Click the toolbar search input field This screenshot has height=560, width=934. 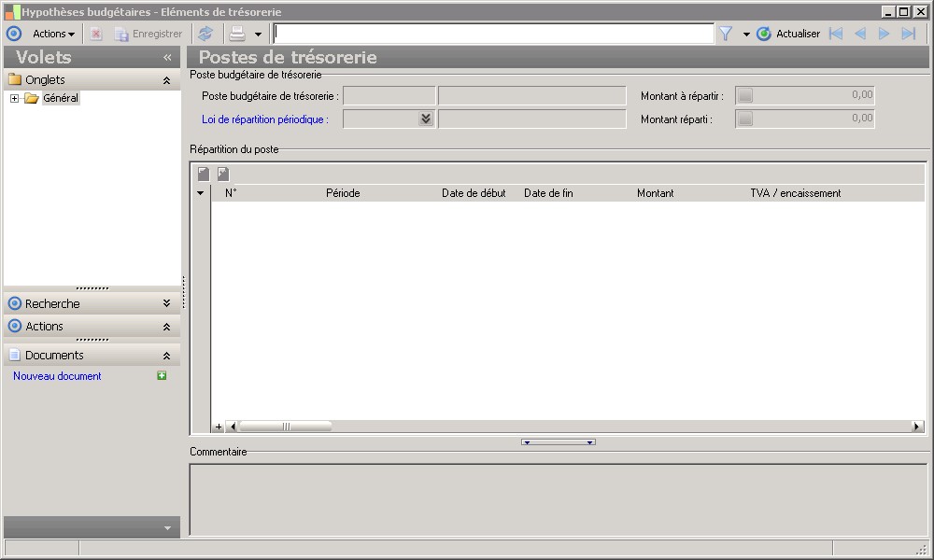tap(493, 34)
